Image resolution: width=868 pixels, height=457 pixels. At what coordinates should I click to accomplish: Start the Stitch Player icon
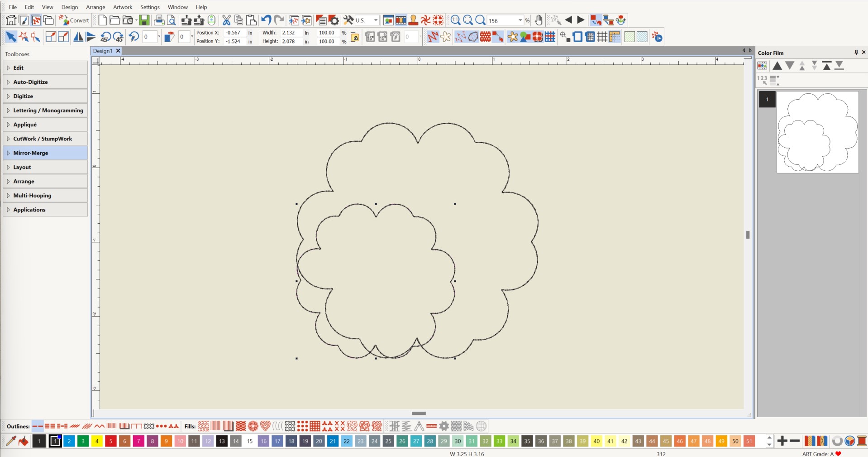(x=657, y=37)
